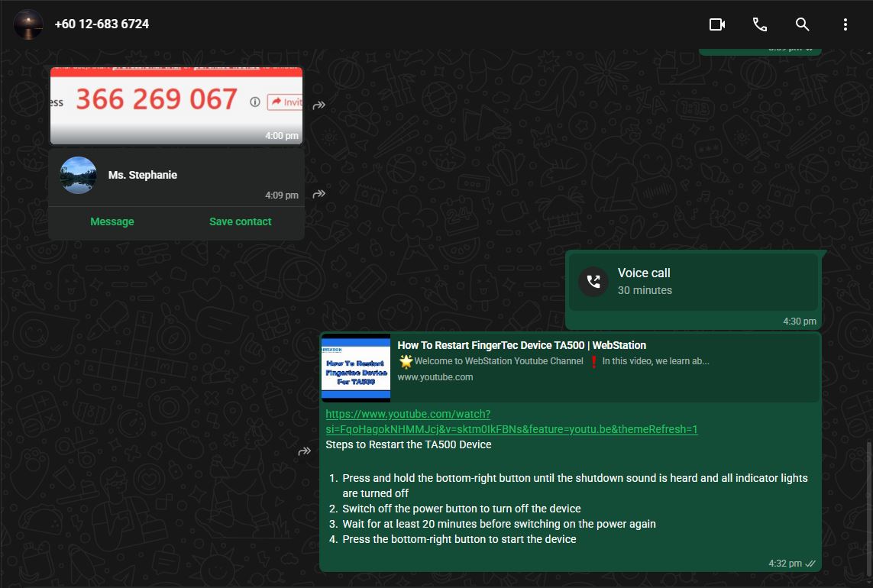The height and width of the screenshot is (588, 873).
Task: Open the Ms. Stephanie contact name
Action: tap(143, 175)
